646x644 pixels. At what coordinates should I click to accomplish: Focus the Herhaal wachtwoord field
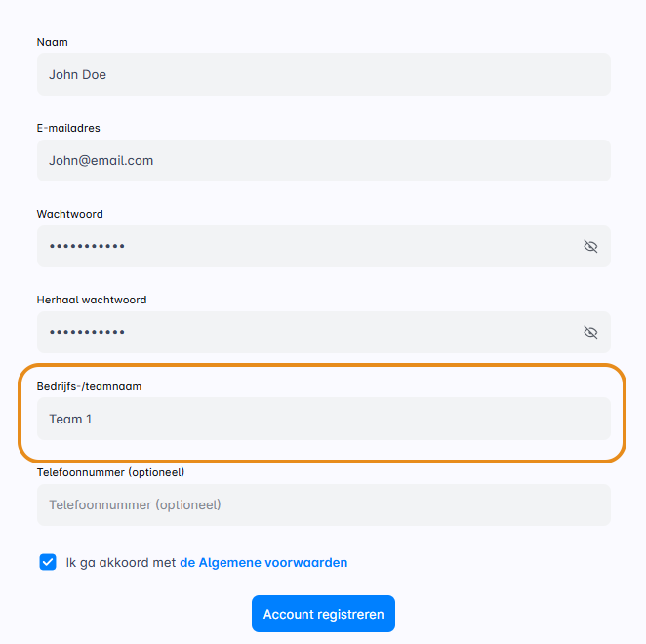(x=303, y=332)
